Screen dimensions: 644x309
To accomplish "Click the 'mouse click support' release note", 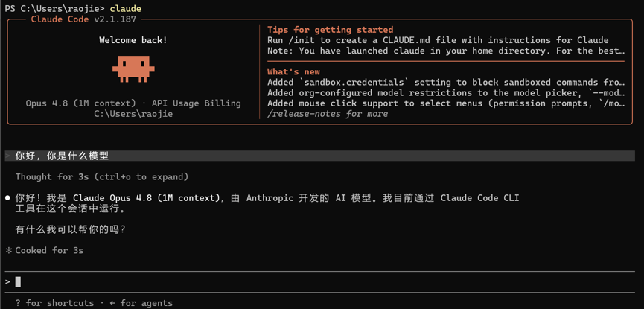I will click(x=447, y=103).
